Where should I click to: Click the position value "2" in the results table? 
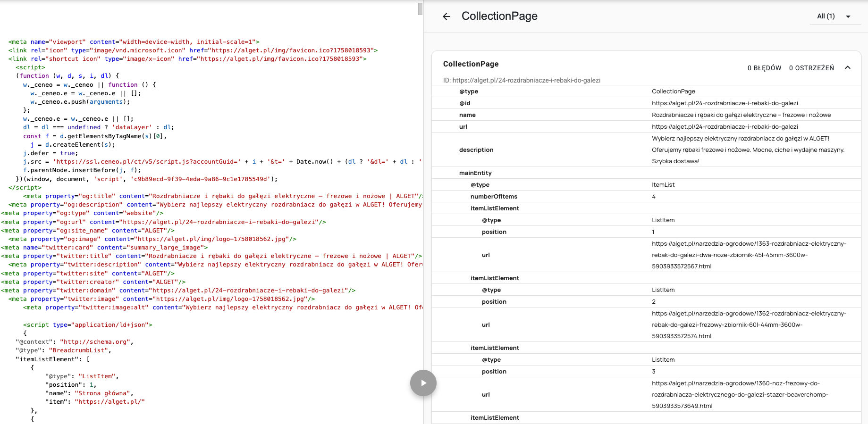pyautogui.click(x=654, y=301)
